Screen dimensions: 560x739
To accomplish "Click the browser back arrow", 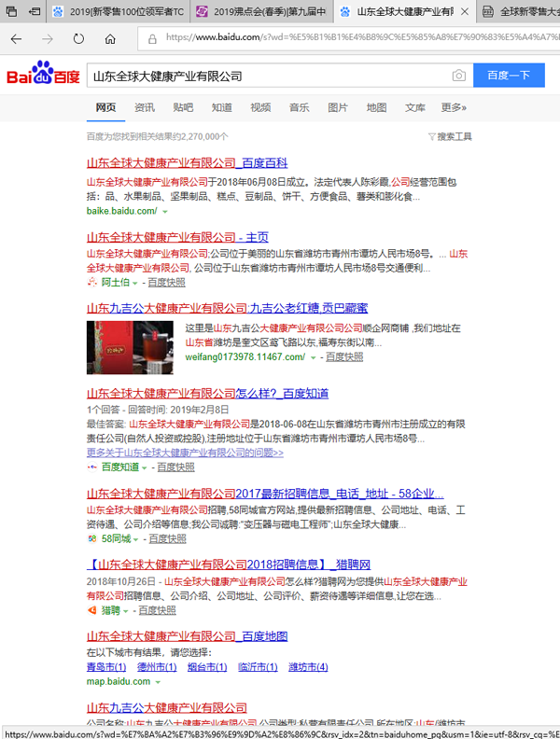I will click(x=16, y=39).
